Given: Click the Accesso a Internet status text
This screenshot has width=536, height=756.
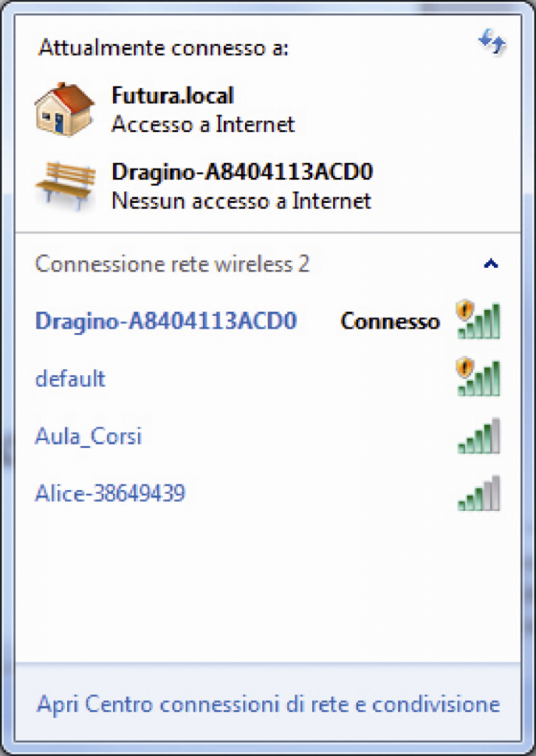Looking at the screenshot, I should (x=203, y=124).
